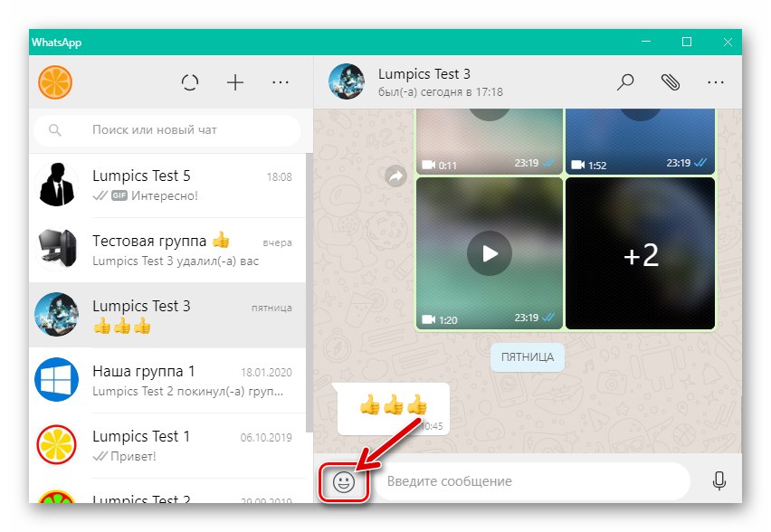Play the 1:20 video message
Screen dimensions: 771x532
490,252
